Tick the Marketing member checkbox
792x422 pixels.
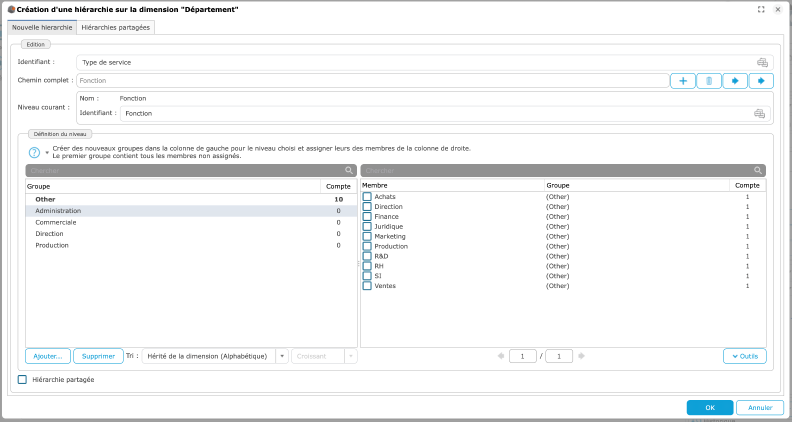[367, 236]
